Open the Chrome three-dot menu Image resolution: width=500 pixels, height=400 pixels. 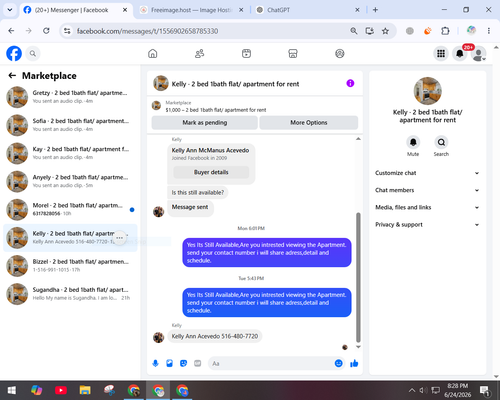click(489, 31)
